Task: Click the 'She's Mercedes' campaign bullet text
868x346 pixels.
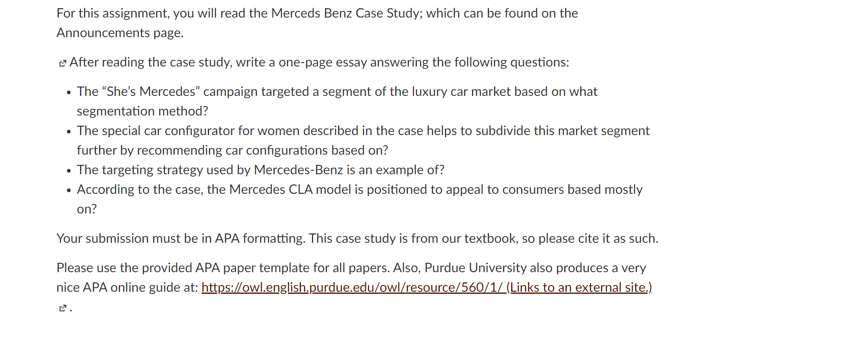Action: [x=337, y=101]
